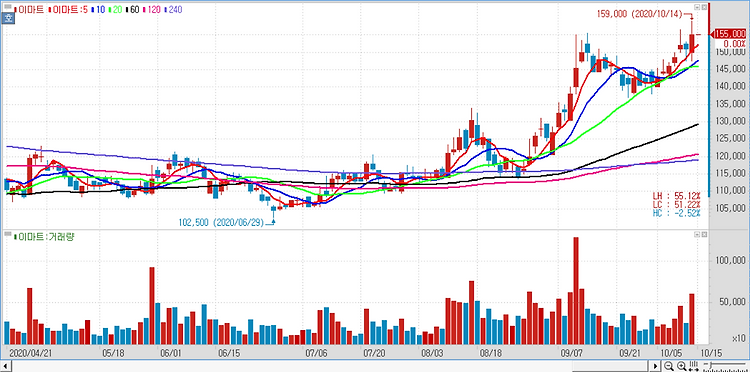Select the blue 10 moving average legend
The image size is (750, 372).
pyautogui.click(x=98, y=9)
